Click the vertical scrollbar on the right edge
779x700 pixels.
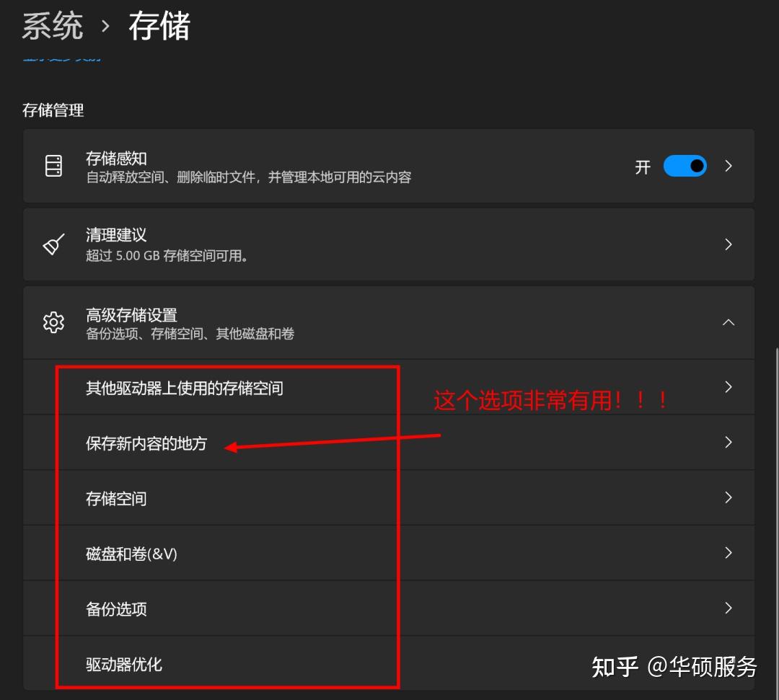pos(776,521)
